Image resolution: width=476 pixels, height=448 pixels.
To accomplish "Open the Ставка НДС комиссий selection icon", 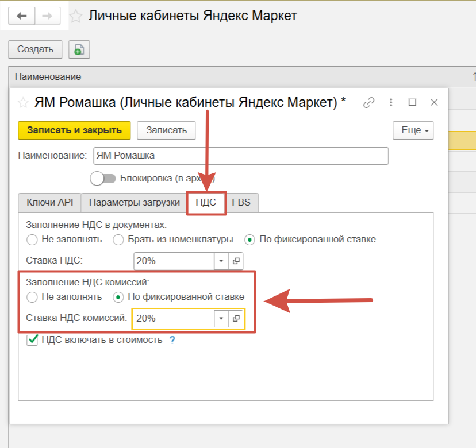I will tap(236, 318).
